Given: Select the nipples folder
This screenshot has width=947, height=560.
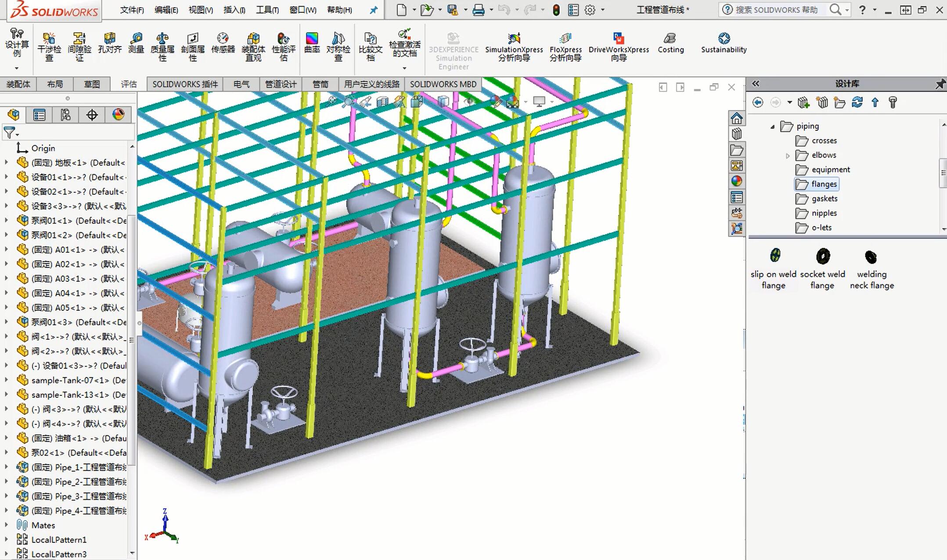Looking at the screenshot, I should (817, 213).
